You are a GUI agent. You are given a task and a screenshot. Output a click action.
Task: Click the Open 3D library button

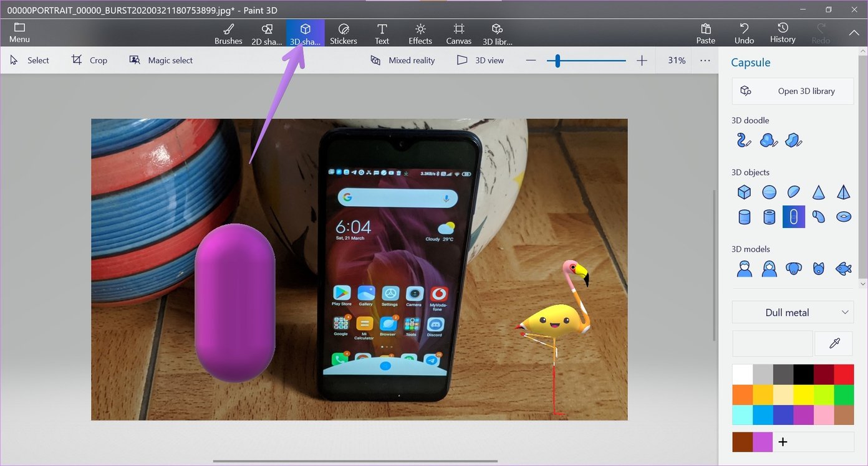(x=793, y=91)
